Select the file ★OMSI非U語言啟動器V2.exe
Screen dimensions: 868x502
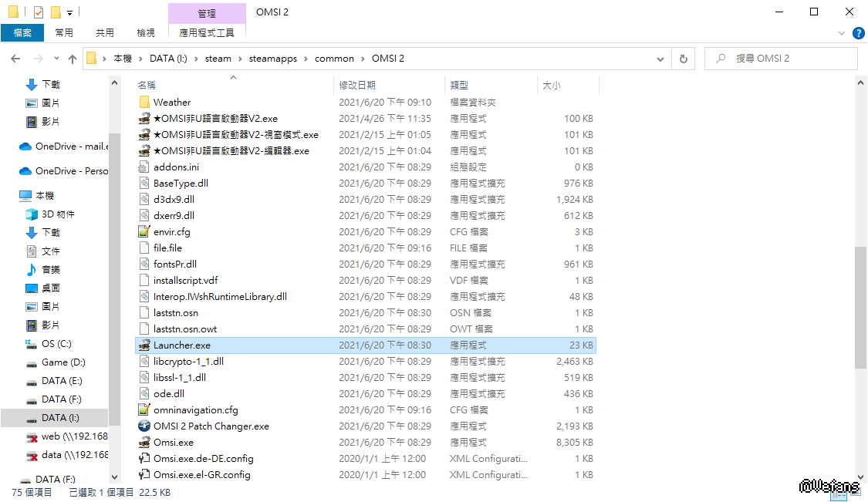[215, 119]
